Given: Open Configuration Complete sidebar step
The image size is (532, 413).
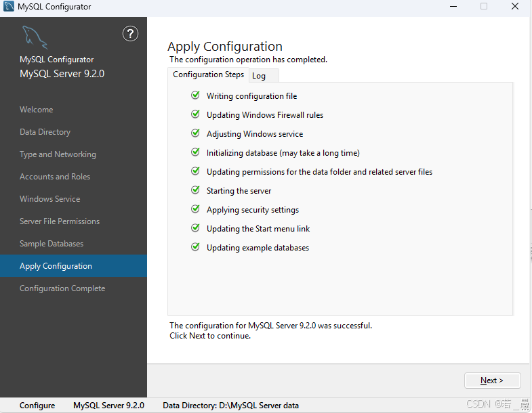Looking at the screenshot, I should point(62,288).
